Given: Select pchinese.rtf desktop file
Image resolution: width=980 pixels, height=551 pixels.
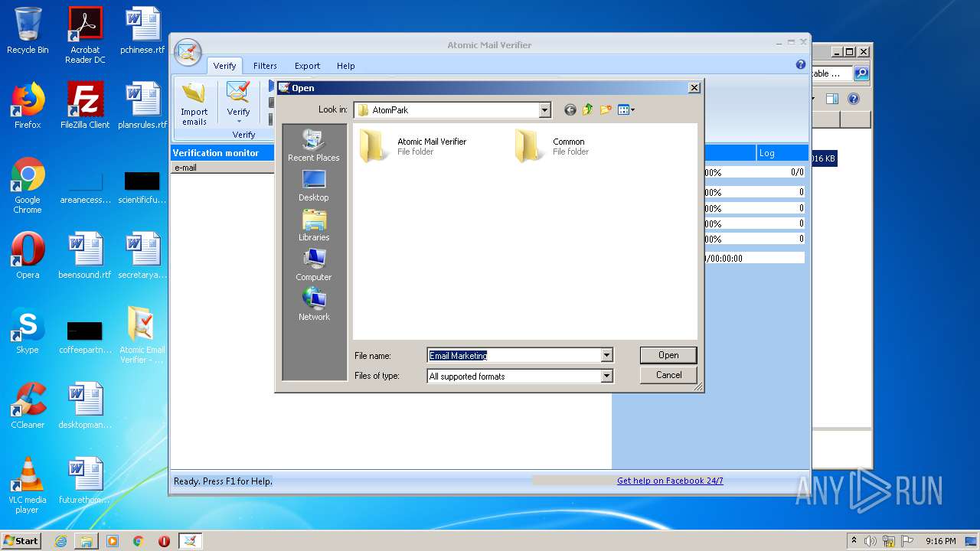Looking at the screenshot, I should [142, 31].
